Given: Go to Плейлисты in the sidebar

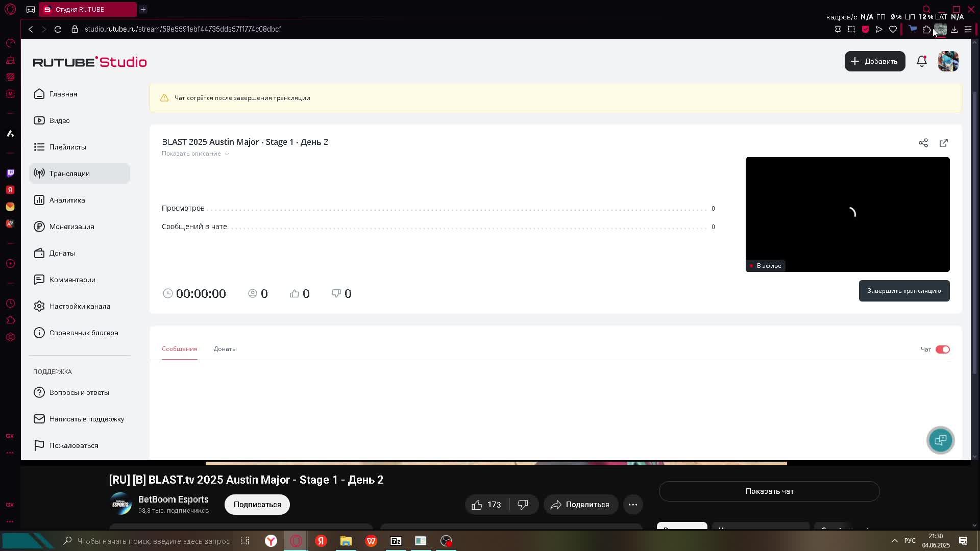Looking at the screenshot, I should pos(60,147).
